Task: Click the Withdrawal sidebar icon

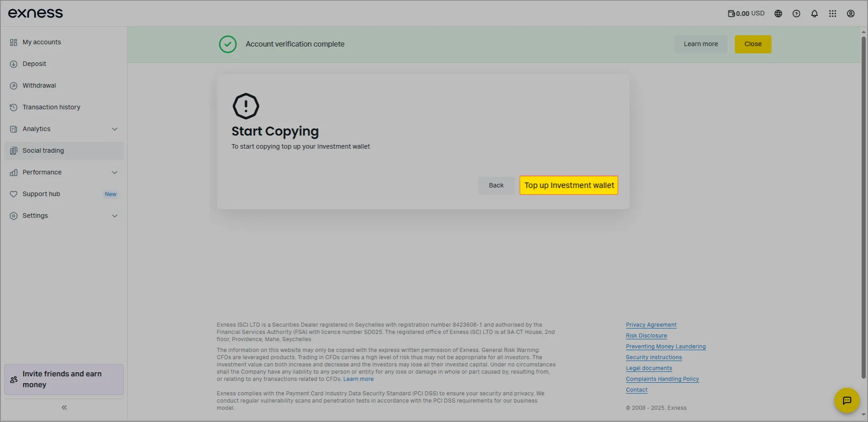Action: (x=14, y=85)
